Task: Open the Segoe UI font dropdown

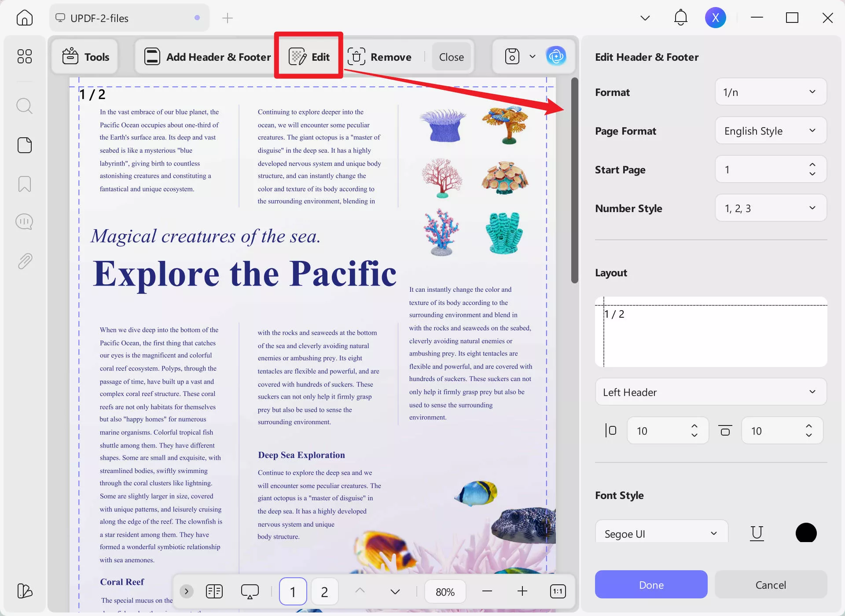Action: coord(661,533)
